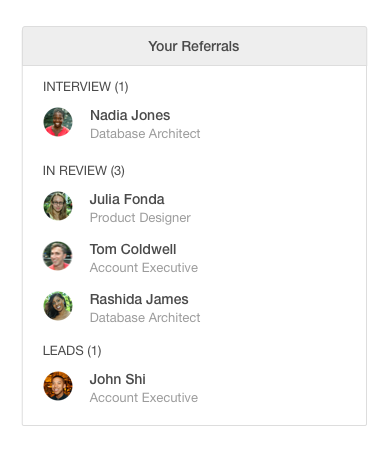Click the Your Referrals title text
The width and height of the screenshot is (389, 451).
194,46
